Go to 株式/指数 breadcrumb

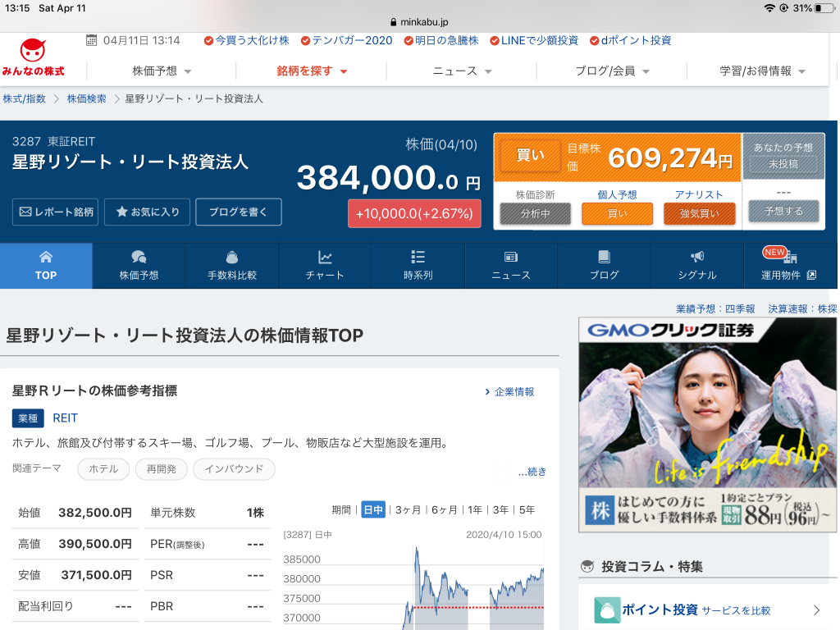pyautogui.click(x=24, y=98)
